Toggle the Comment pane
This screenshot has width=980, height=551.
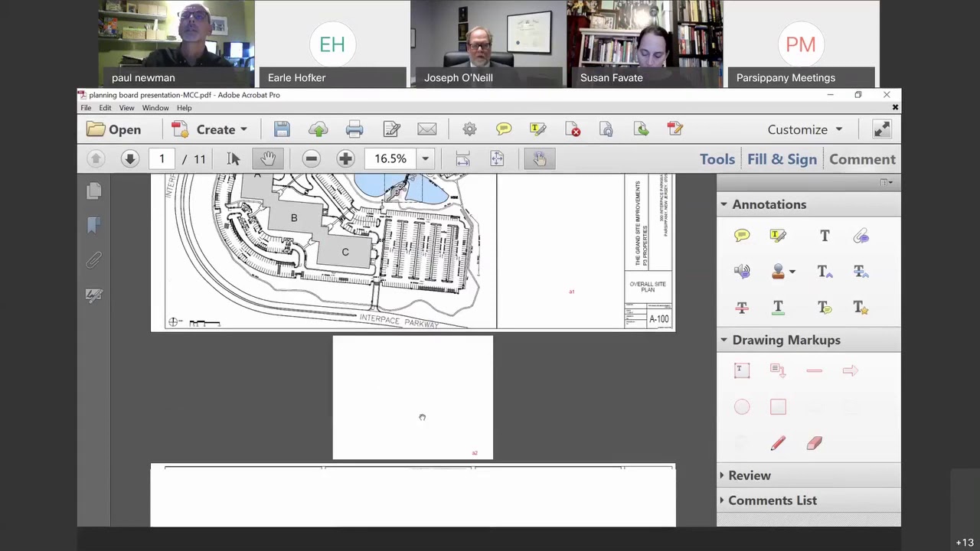click(x=862, y=159)
